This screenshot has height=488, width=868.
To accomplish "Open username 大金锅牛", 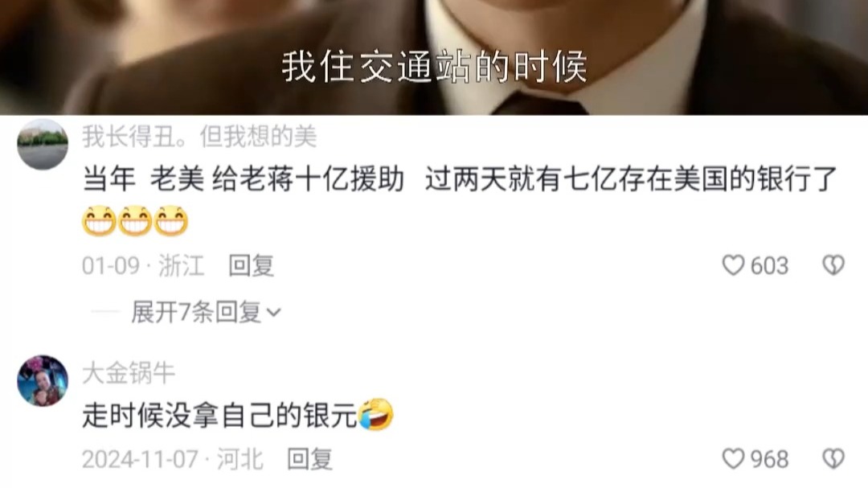I will [129, 373].
